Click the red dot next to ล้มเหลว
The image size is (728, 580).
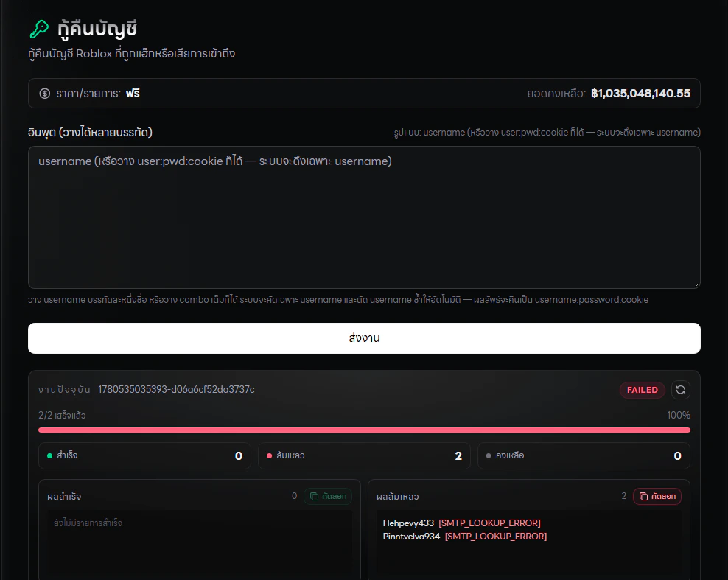[x=269, y=455]
